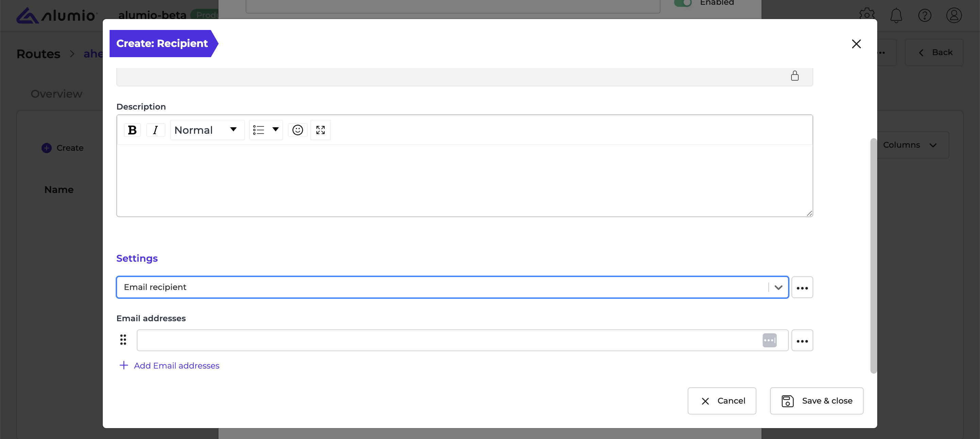980x439 pixels.
Task: Open the more options menu for the email address
Action: pos(802,340)
